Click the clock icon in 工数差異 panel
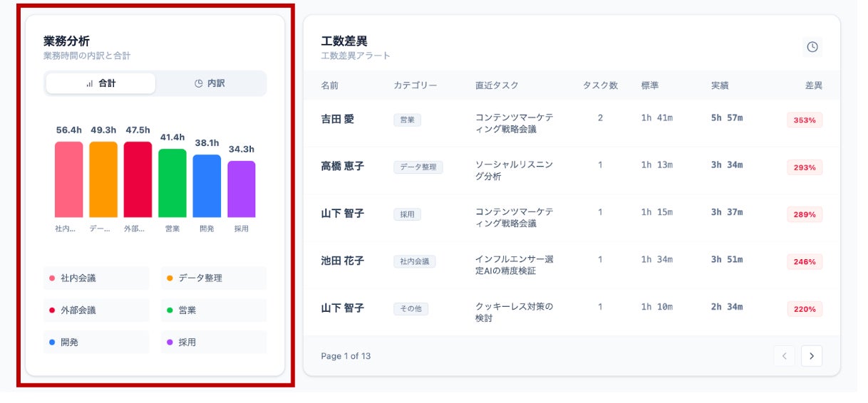The image size is (868, 403). (x=812, y=47)
